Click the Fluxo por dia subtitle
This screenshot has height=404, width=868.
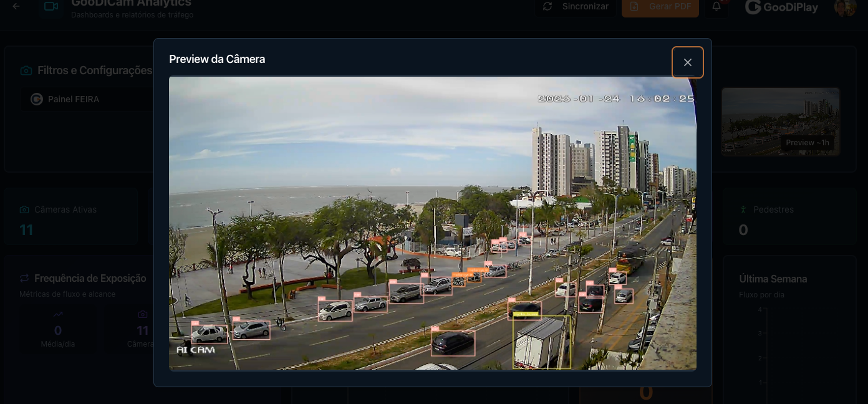[762, 294]
